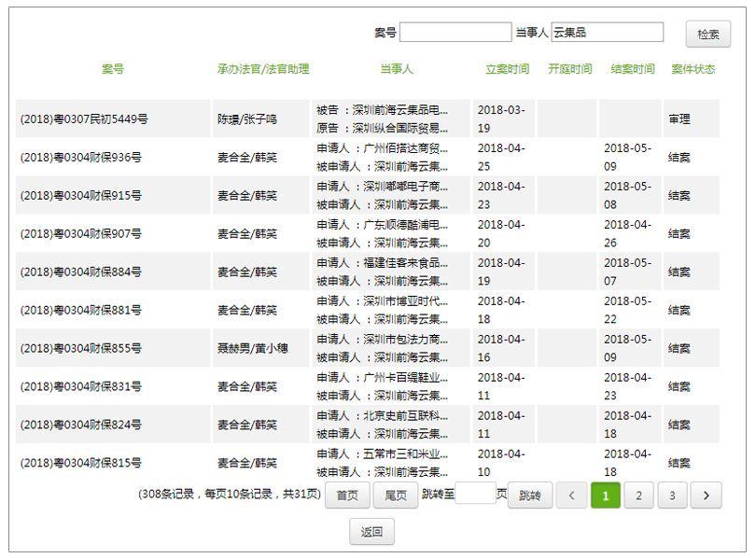Click the 承办法官/法官助理 column header
The image size is (756, 558).
tap(262, 69)
